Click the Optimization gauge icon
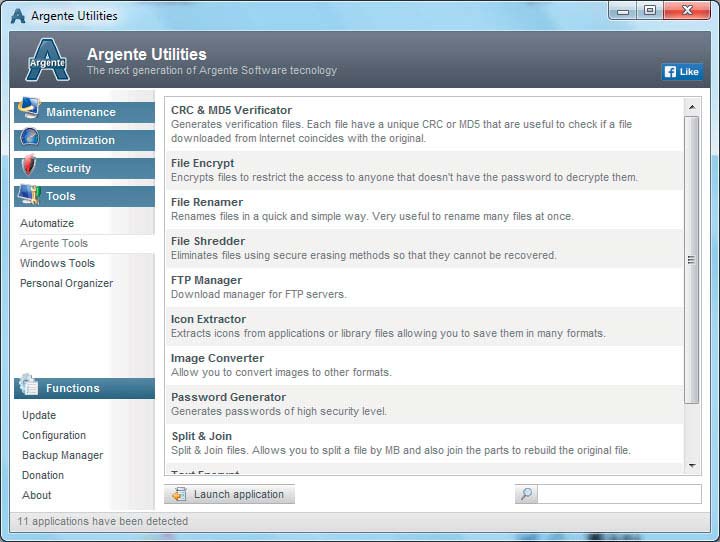Image resolution: width=720 pixels, height=542 pixels. 29,137
